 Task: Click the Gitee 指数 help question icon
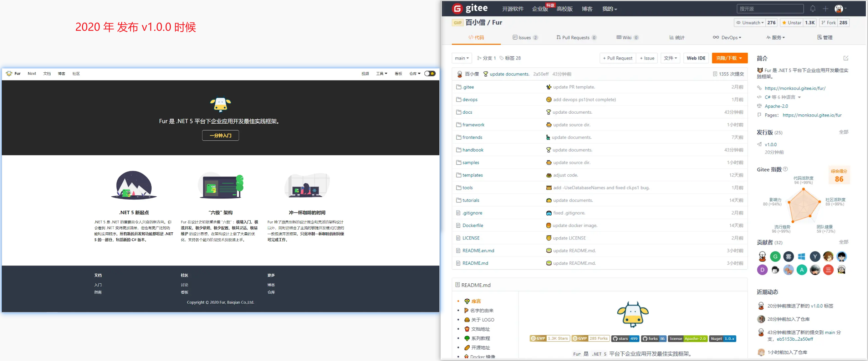coord(785,169)
